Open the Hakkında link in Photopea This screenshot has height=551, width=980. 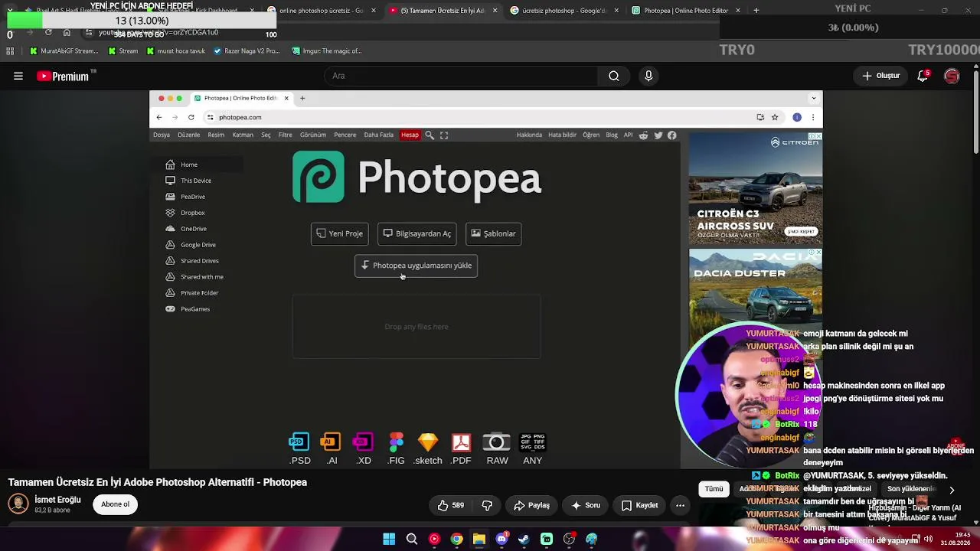[529, 135]
